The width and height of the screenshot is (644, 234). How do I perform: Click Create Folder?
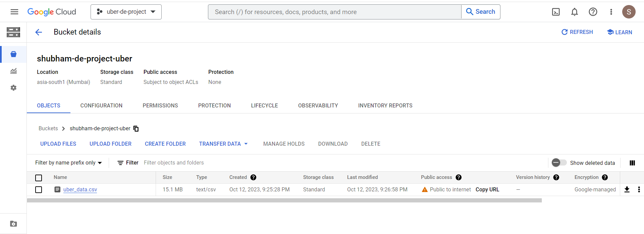coord(165,144)
